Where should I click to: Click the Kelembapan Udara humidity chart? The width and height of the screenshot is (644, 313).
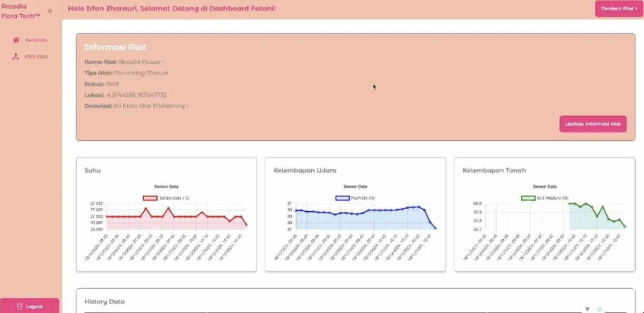355,221
